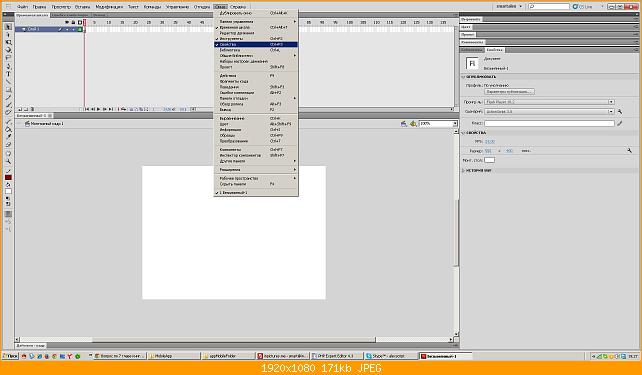Toggle all layers visibility eye icon
This screenshot has height=375, width=642.
pyautogui.click(x=67, y=22)
